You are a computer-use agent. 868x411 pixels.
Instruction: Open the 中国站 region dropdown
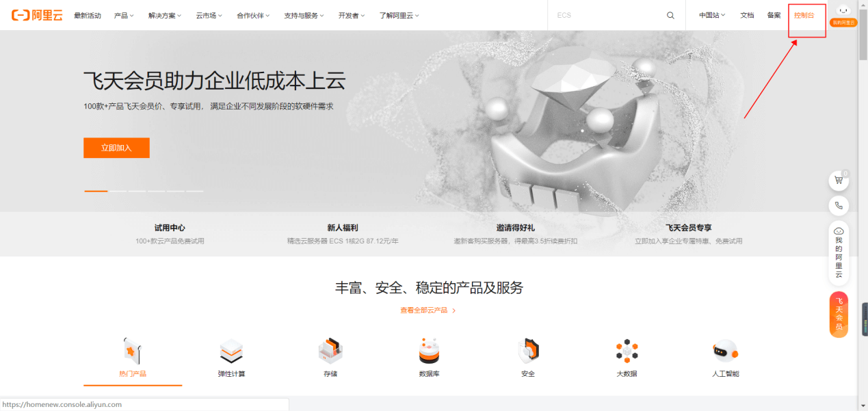click(712, 15)
